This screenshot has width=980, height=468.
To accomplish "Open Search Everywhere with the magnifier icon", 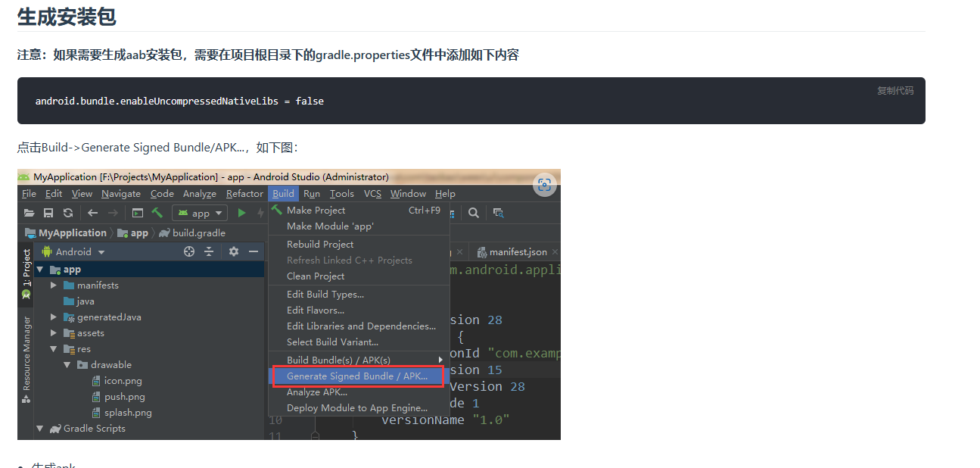I will [474, 213].
